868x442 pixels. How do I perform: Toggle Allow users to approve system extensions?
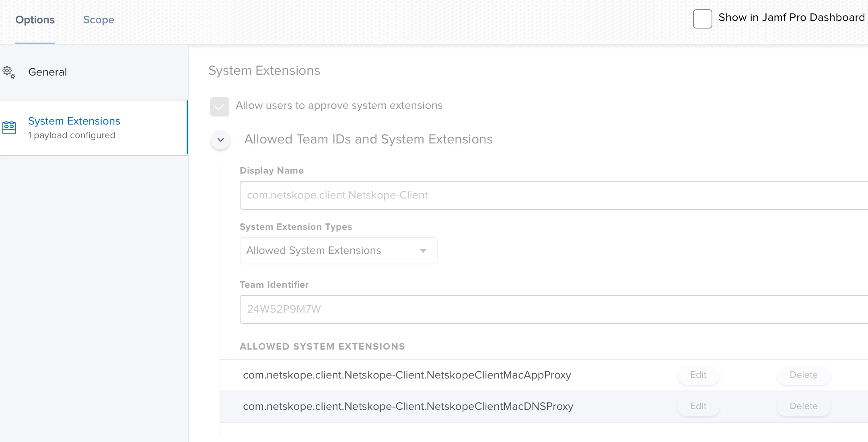pos(219,106)
